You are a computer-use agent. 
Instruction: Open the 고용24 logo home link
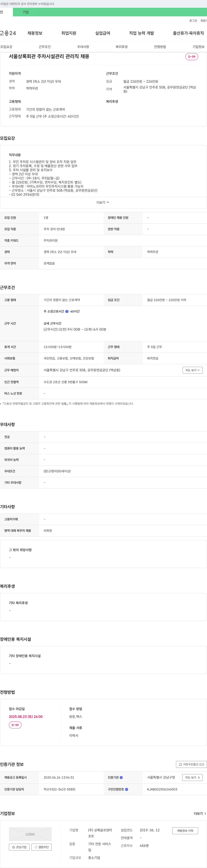coord(8,33)
